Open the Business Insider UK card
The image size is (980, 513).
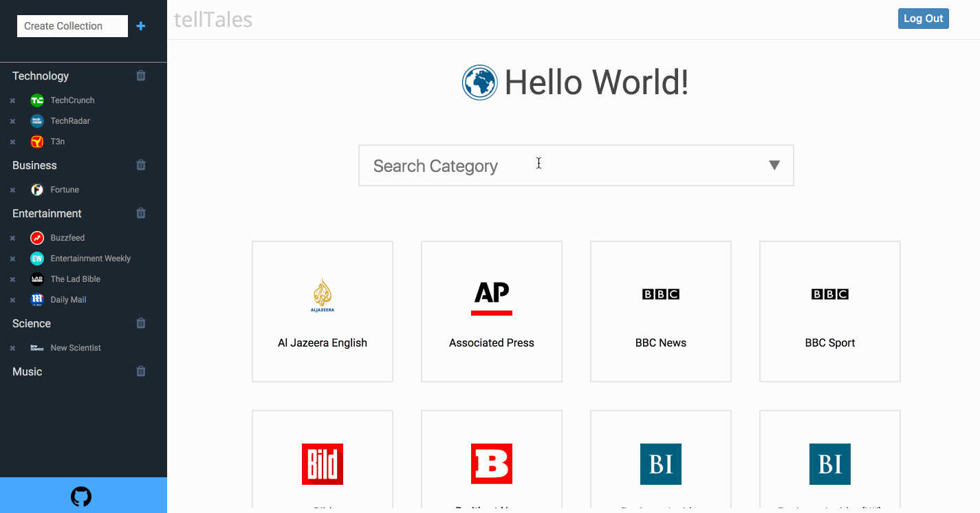click(x=830, y=461)
